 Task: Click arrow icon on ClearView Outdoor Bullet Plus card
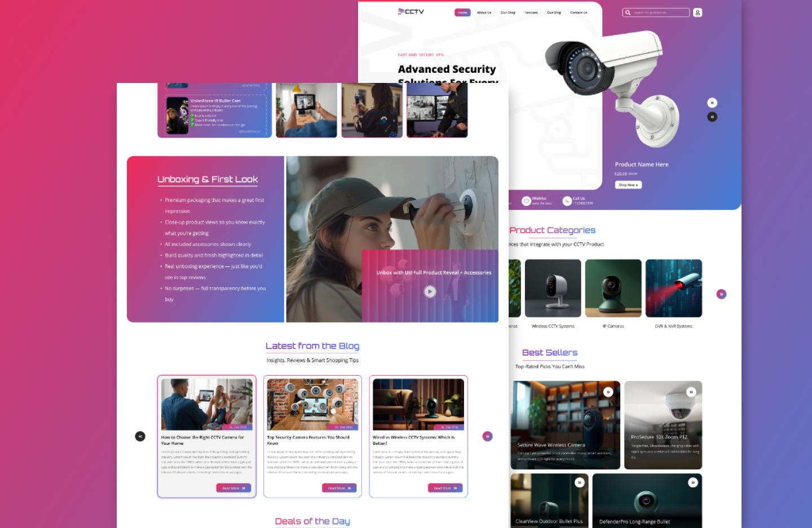580,482
